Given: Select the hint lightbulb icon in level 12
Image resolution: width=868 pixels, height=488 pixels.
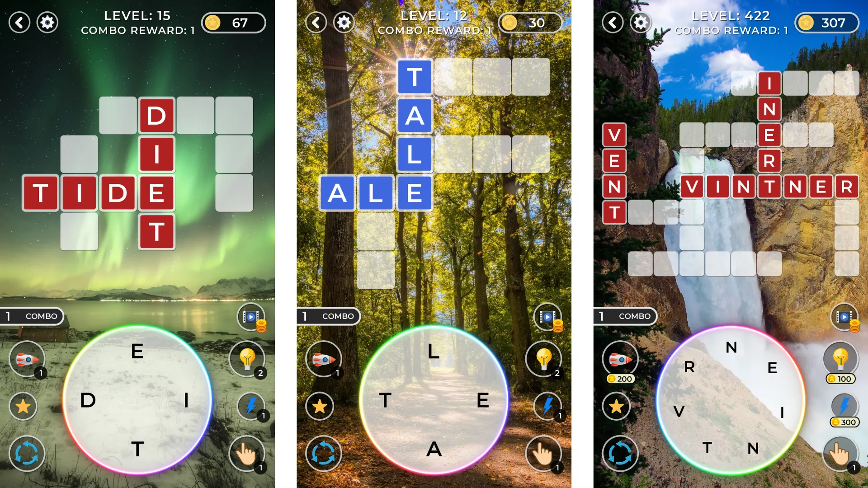Looking at the screenshot, I should [x=544, y=357].
